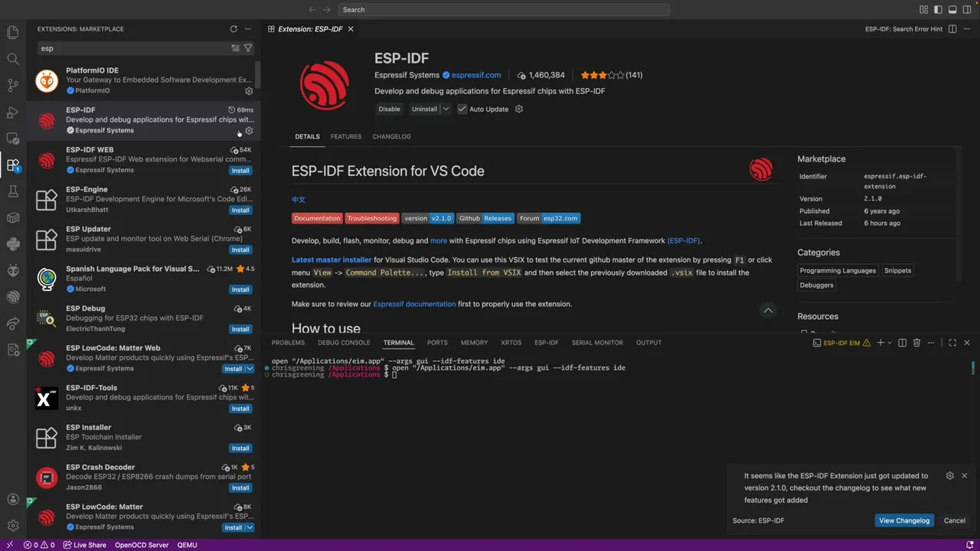Go back with navigation arrow
Viewport: 980px width, 551px height.
coord(312,10)
